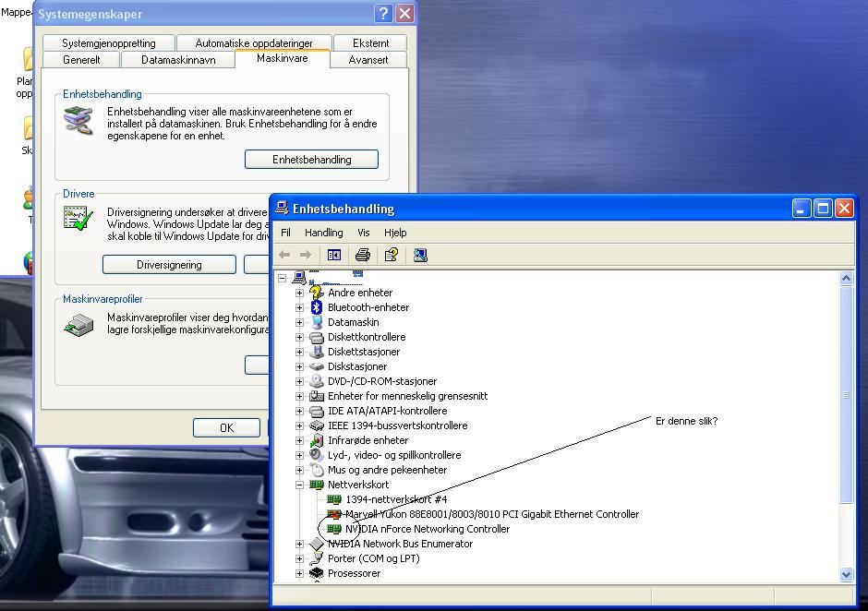This screenshot has height=611, width=868.
Task: Select Mus og andre pekeenheter mouse icon
Action: coord(316,470)
